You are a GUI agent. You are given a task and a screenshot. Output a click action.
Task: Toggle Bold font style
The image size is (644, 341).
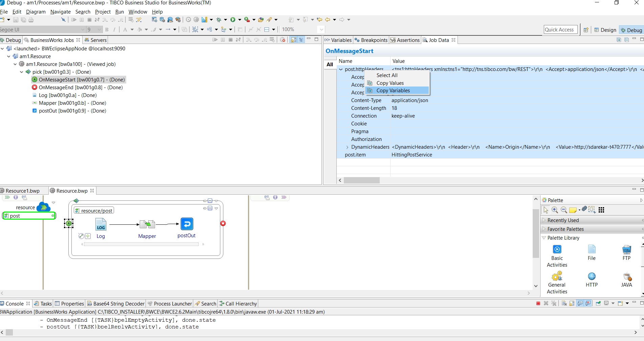[x=107, y=30]
